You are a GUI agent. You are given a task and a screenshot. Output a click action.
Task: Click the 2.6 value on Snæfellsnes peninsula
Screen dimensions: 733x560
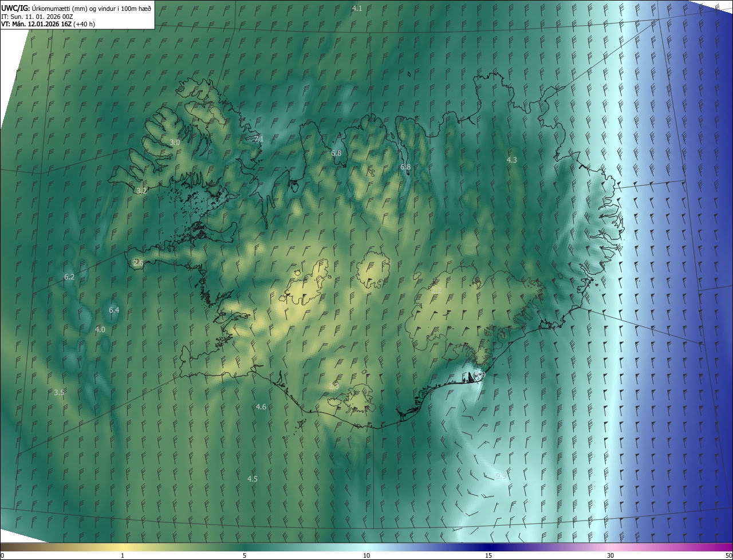pos(138,263)
